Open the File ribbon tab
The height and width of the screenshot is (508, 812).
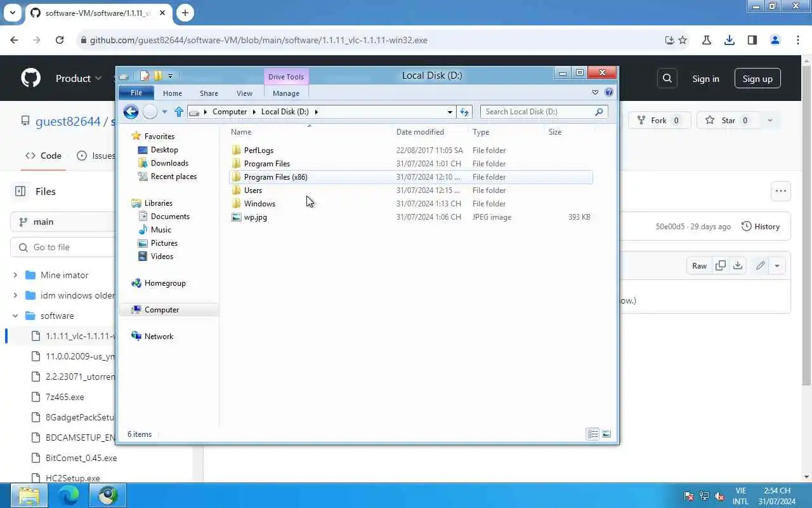(136, 93)
